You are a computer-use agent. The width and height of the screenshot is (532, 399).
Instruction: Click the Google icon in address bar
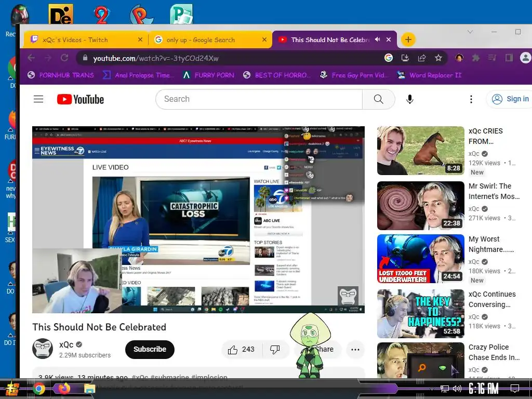click(389, 58)
